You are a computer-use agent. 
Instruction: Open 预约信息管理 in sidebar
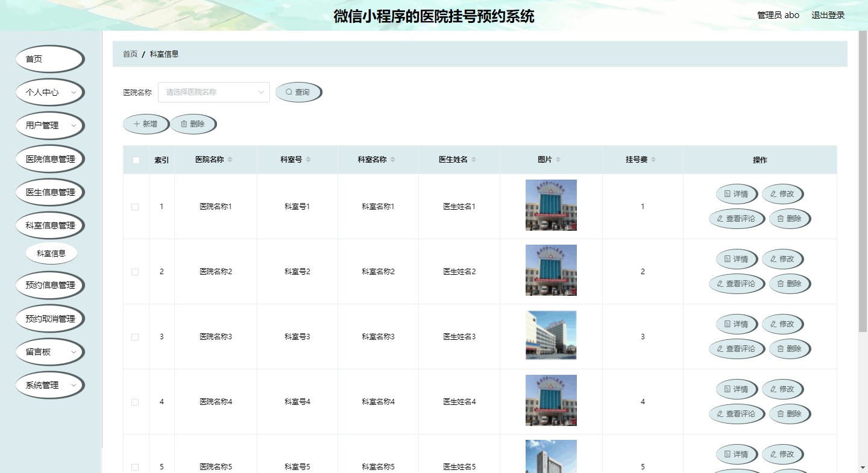49,285
